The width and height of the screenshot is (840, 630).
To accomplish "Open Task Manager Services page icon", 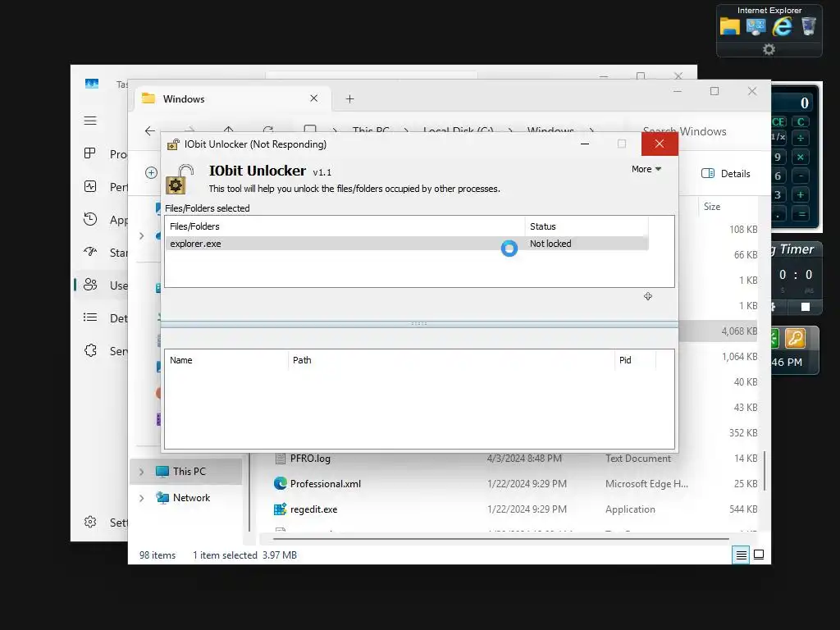I will click(90, 350).
